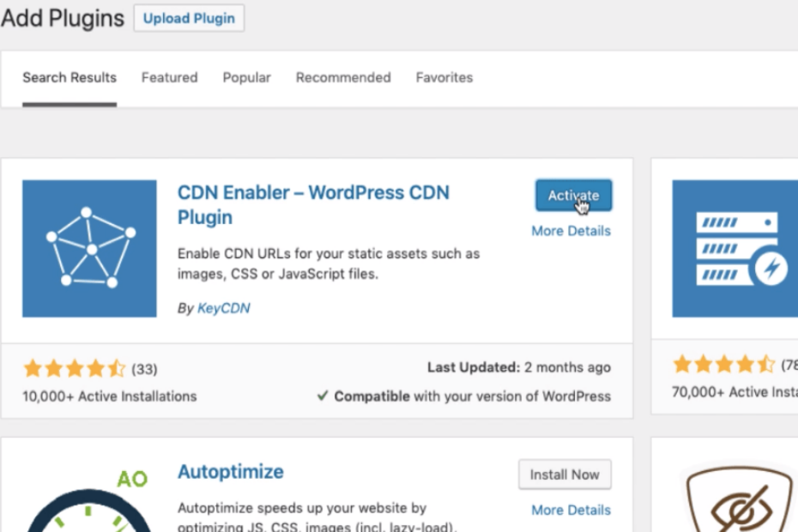Screen dimensions: 798x532
Task: Open the Search Results tab
Action: [x=70, y=77]
